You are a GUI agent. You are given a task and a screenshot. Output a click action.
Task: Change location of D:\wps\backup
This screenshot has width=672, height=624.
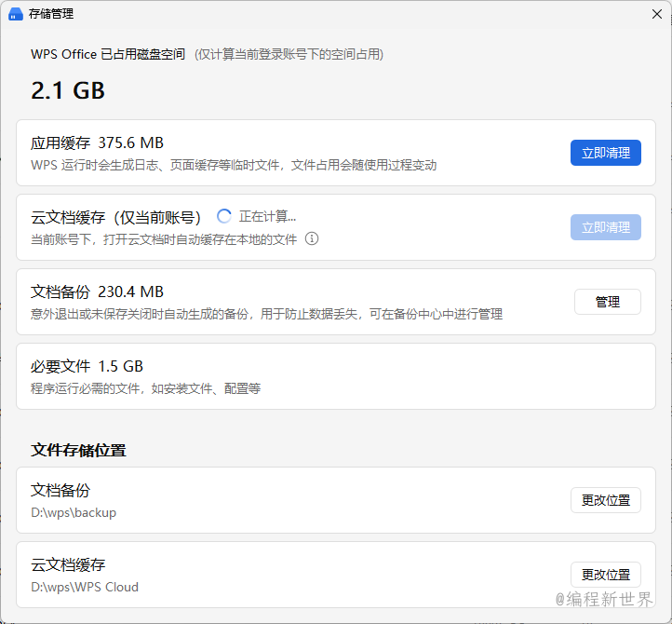tap(605, 500)
